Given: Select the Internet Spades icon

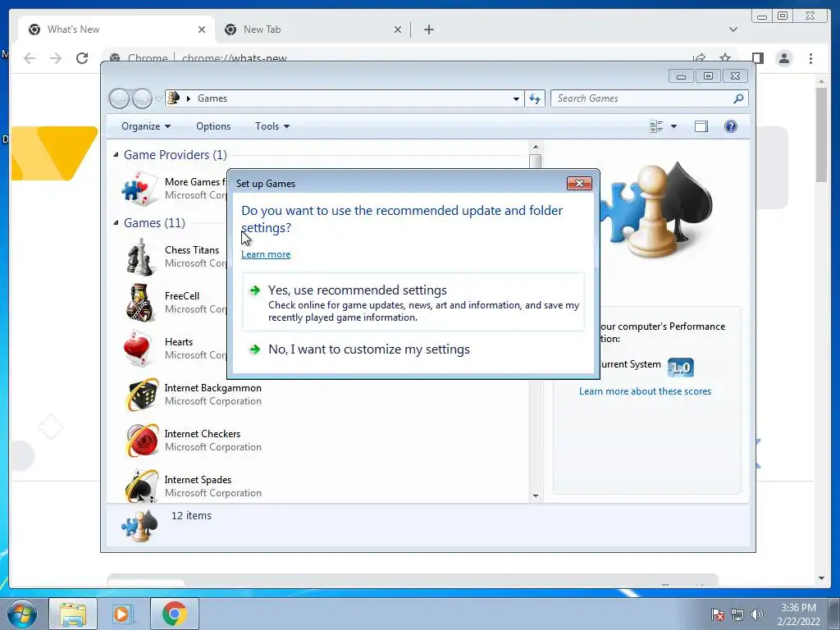Looking at the screenshot, I should click(141, 486).
